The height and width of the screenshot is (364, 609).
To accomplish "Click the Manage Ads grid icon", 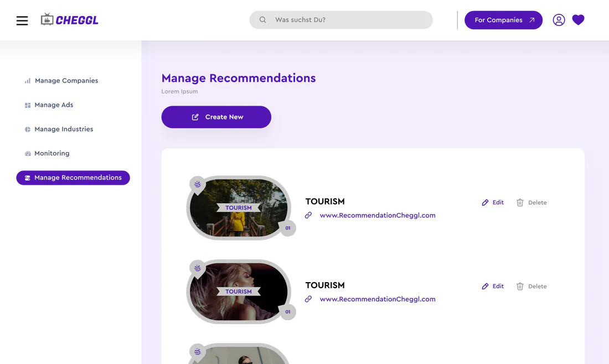I will point(28,105).
